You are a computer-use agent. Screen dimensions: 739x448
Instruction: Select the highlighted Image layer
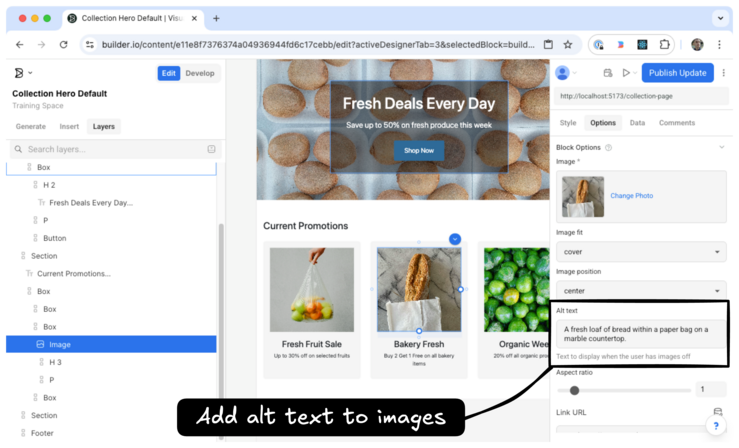click(x=111, y=344)
